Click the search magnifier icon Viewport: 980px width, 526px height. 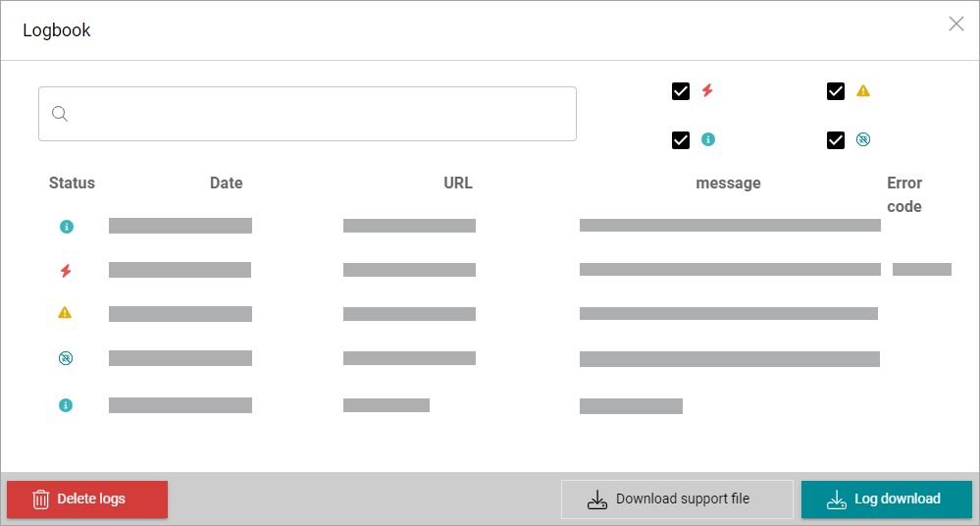(x=60, y=114)
